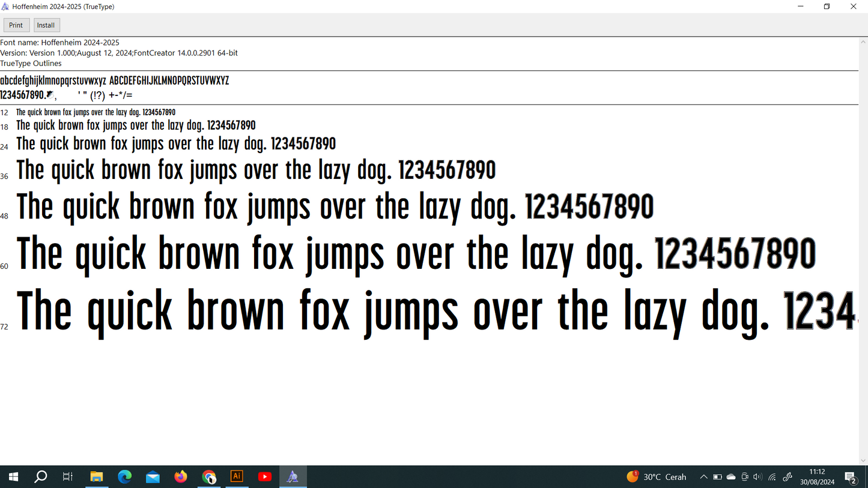
Task: Switch to Adobe Illustrator in the taskbar
Action: tap(237, 477)
